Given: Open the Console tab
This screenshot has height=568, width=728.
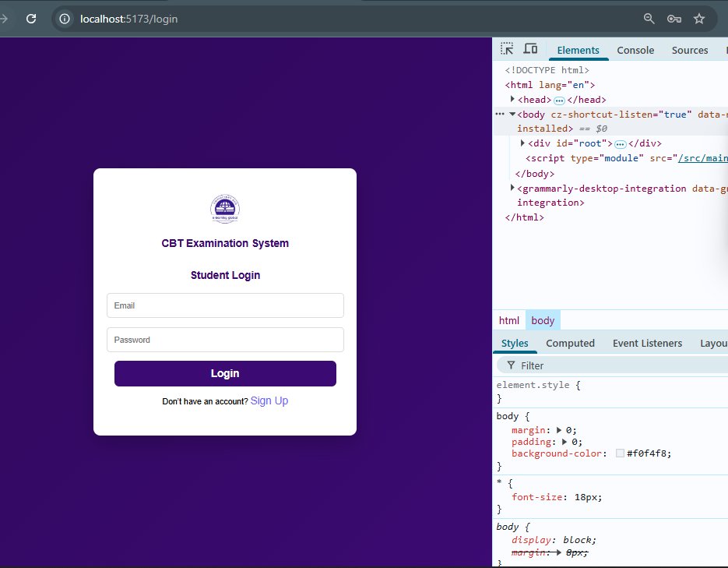Looking at the screenshot, I should [635, 50].
